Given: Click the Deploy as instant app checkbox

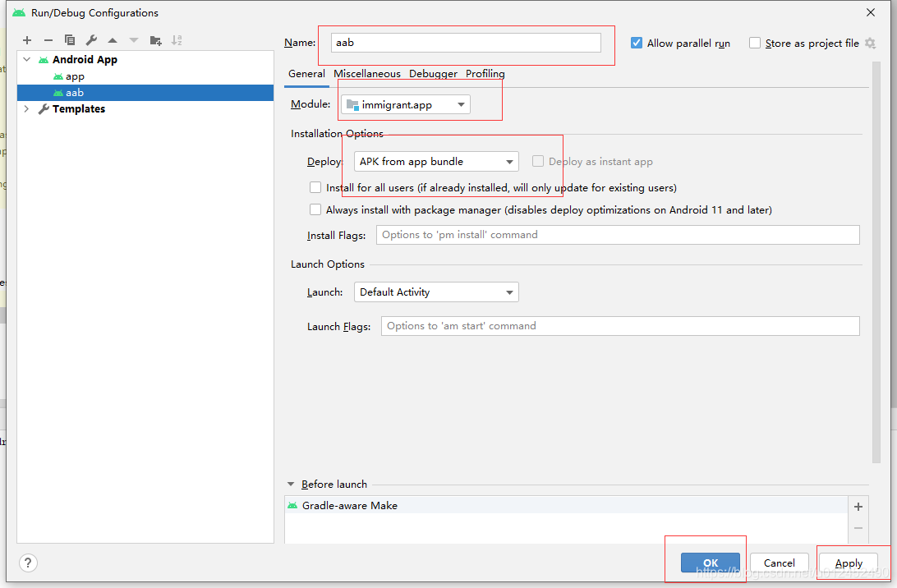Looking at the screenshot, I should 538,161.
